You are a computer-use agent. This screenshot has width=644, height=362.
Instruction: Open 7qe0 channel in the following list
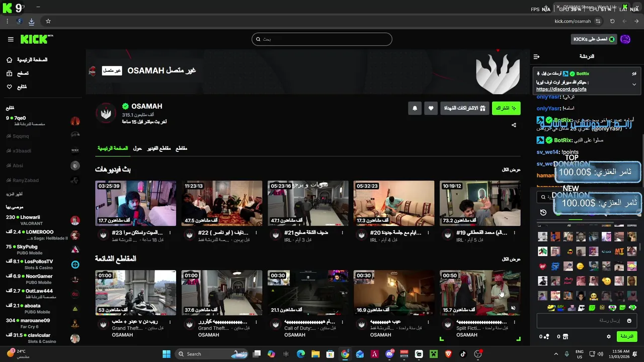43,121
